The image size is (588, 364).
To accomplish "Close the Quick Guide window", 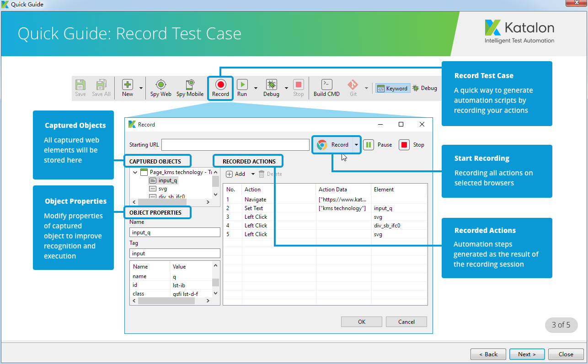I will (576, 4).
